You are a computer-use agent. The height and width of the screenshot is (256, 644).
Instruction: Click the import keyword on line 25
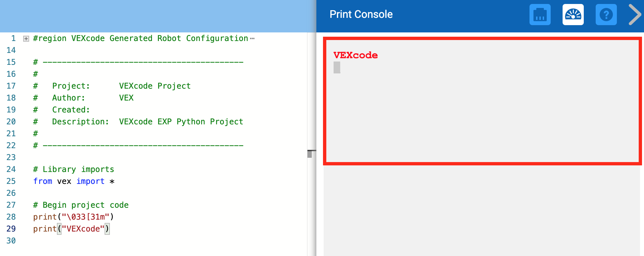pyautogui.click(x=90, y=181)
